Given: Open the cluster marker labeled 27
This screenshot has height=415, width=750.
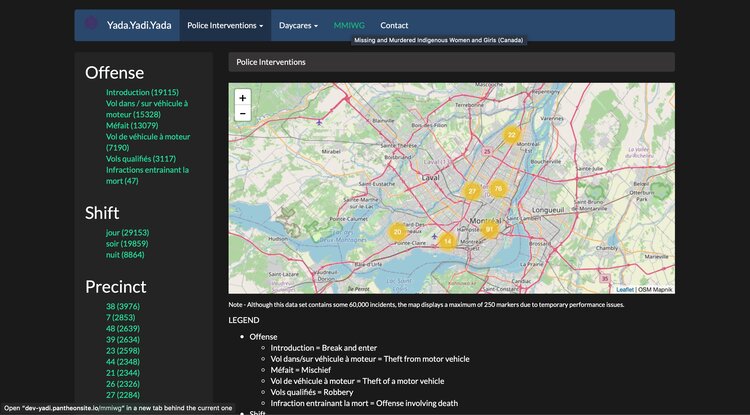Looking at the screenshot, I should tap(472, 191).
